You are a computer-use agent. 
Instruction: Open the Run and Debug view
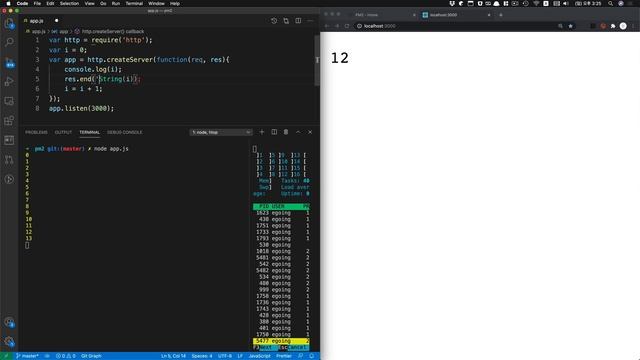9,81
